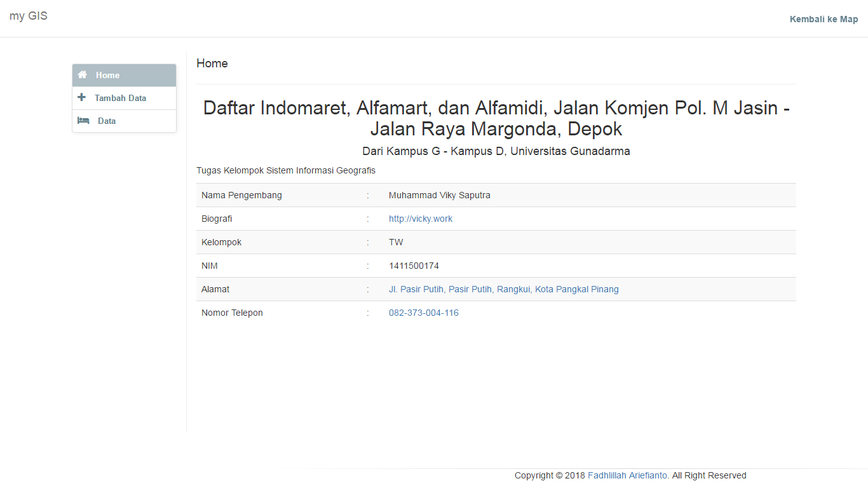Click the Home page heading text
The image size is (868, 488).
[x=212, y=64]
